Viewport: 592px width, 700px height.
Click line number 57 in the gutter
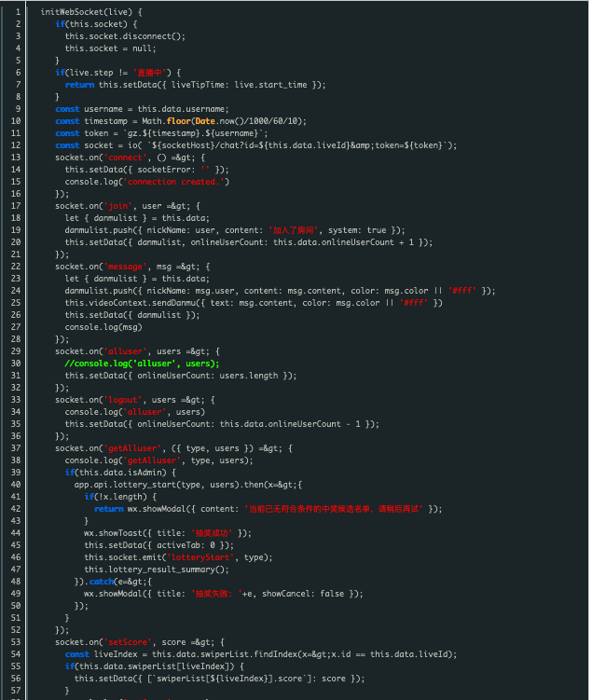pos(16,691)
